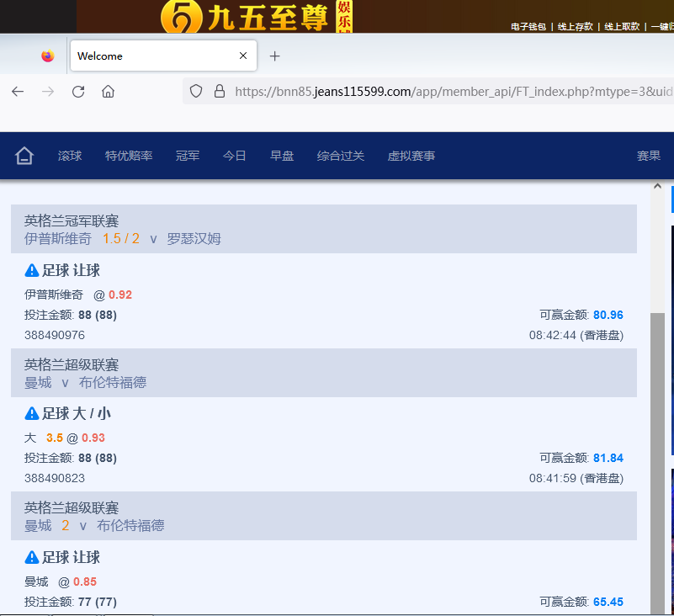Click warning icon beside 足球 大 / 小

(x=32, y=413)
